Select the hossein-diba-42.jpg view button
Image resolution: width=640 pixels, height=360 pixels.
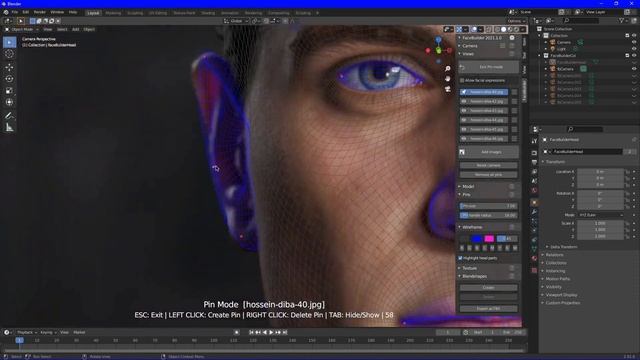(x=484, y=101)
